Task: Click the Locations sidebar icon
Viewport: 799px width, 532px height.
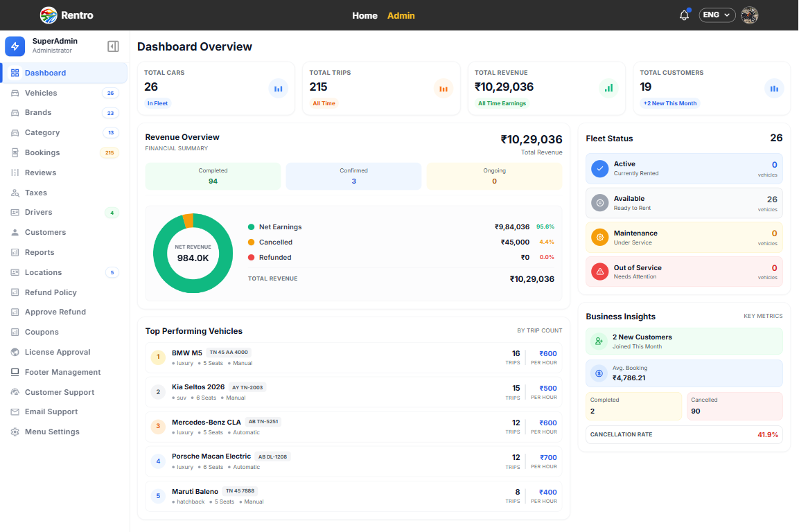Action: (15, 272)
